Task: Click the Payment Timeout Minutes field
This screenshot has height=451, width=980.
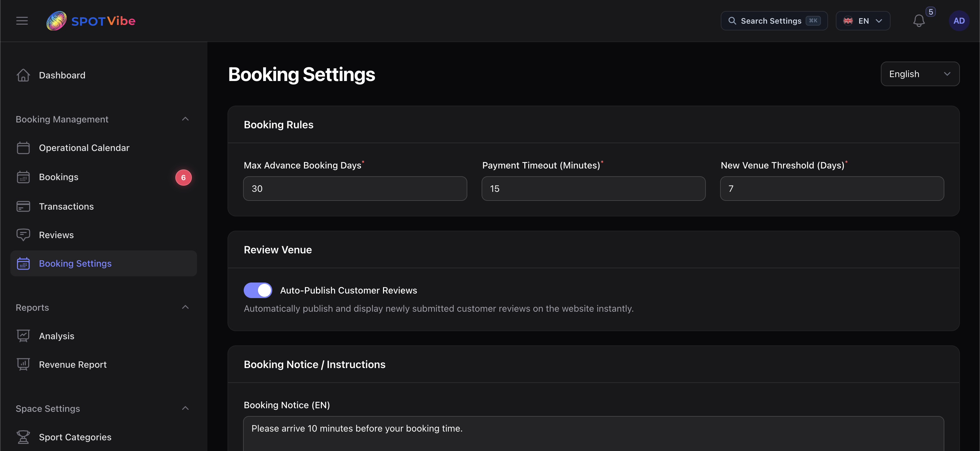Action: coord(593,188)
